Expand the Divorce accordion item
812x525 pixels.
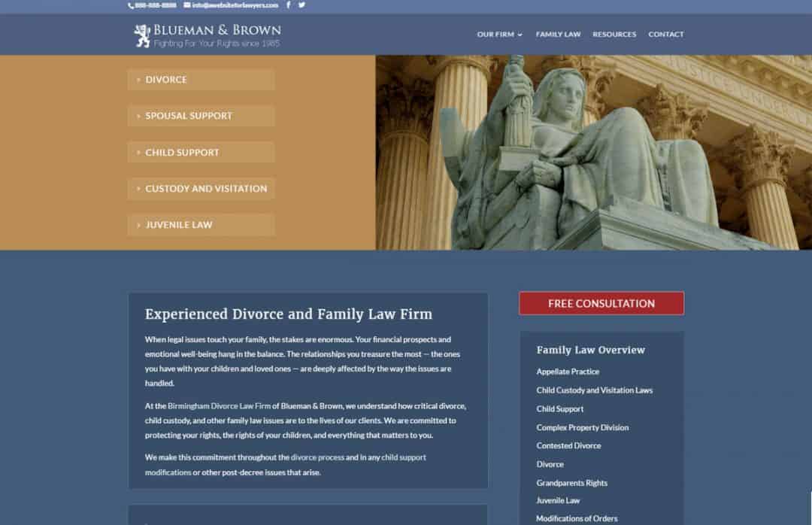coord(201,80)
